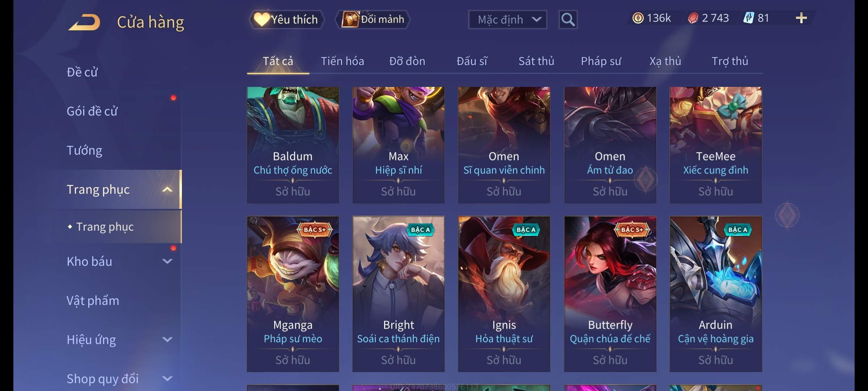The image size is (868, 391).
Task: Switch to the Sát thủ tab
Action: tap(536, 61)
